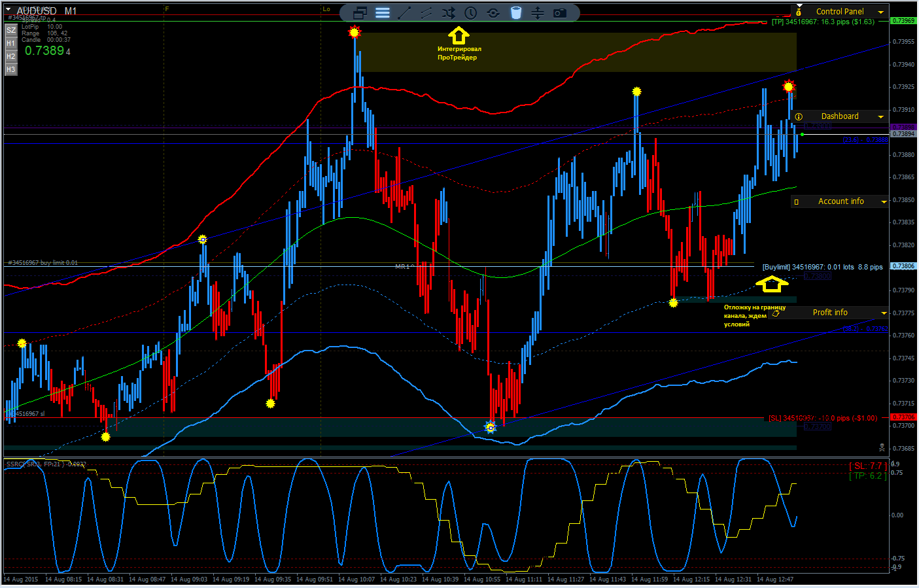Select the stop loss label 34516967
The height and width of the screenshot is (588, 919).
[x=823, y=418]
